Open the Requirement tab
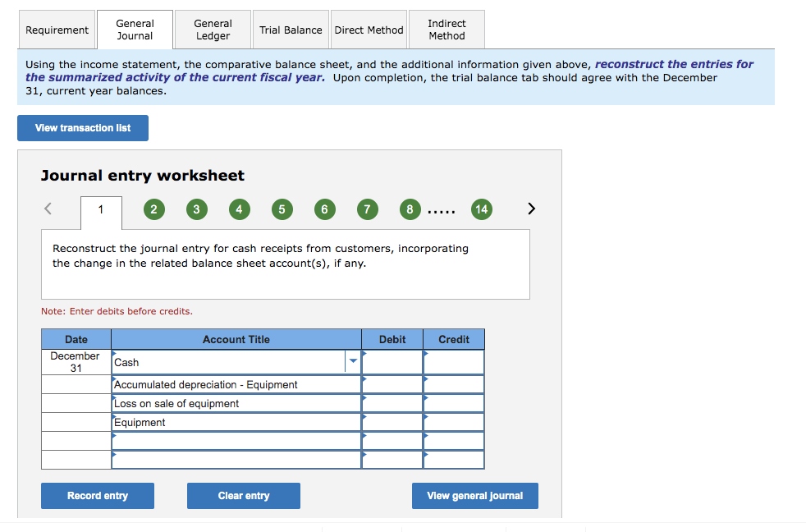806x532 pixels. (x=57, y=30)
